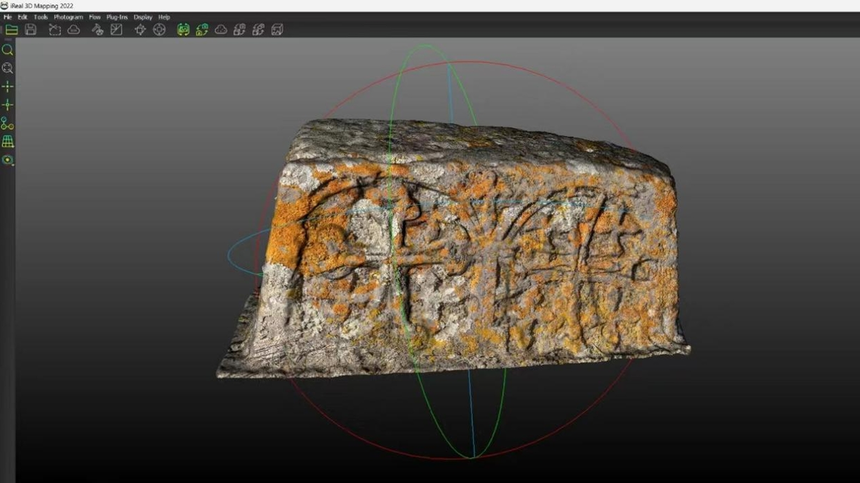Viewport: 860px width, 483px height.
Task: Click the green camera with rotating arrows icon
Action: 183,30
